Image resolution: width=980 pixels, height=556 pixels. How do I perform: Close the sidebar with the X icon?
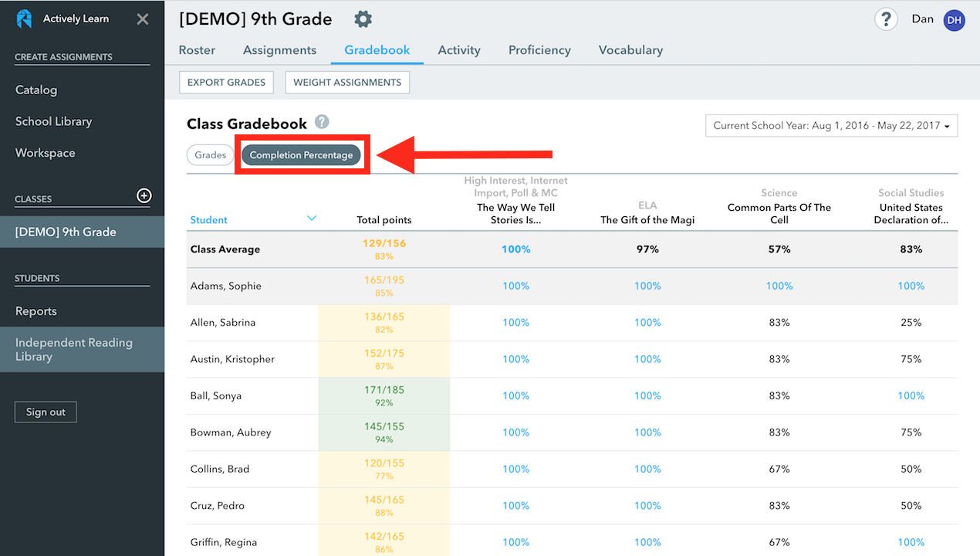[x=143, y=19]
